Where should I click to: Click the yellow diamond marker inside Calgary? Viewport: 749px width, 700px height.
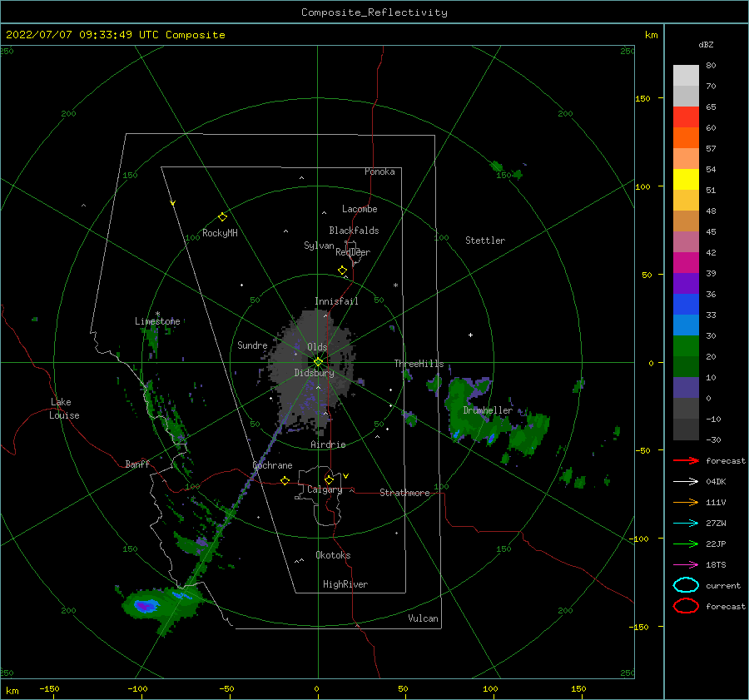click(x=329, y=479)
